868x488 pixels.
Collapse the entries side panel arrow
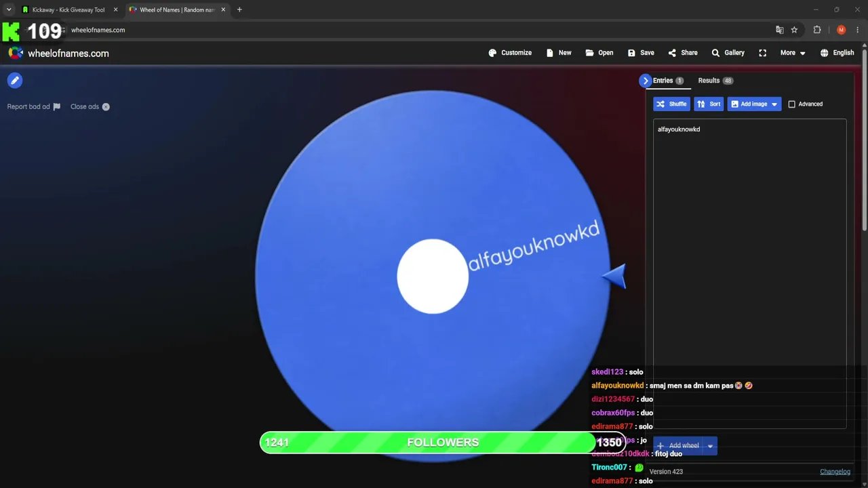645,81
